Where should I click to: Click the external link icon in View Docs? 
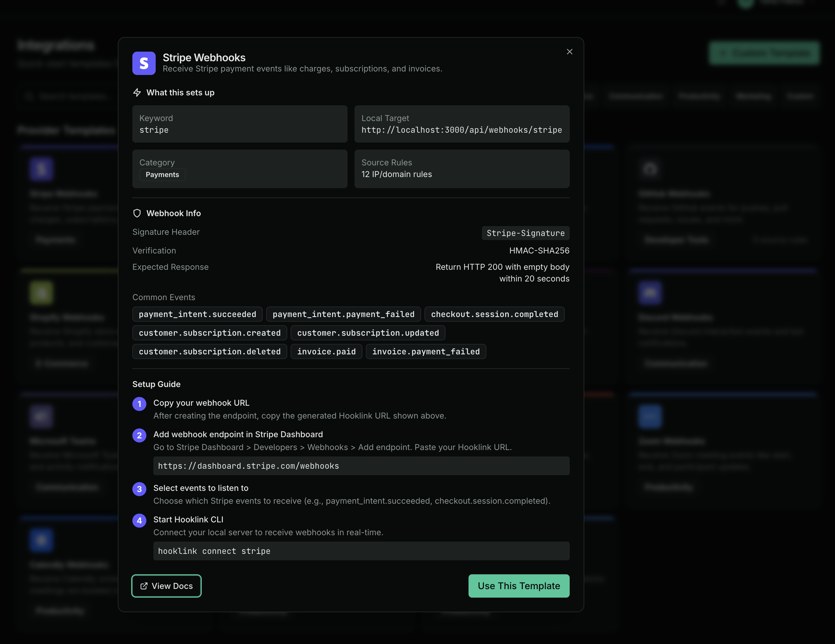pos(144,586)
